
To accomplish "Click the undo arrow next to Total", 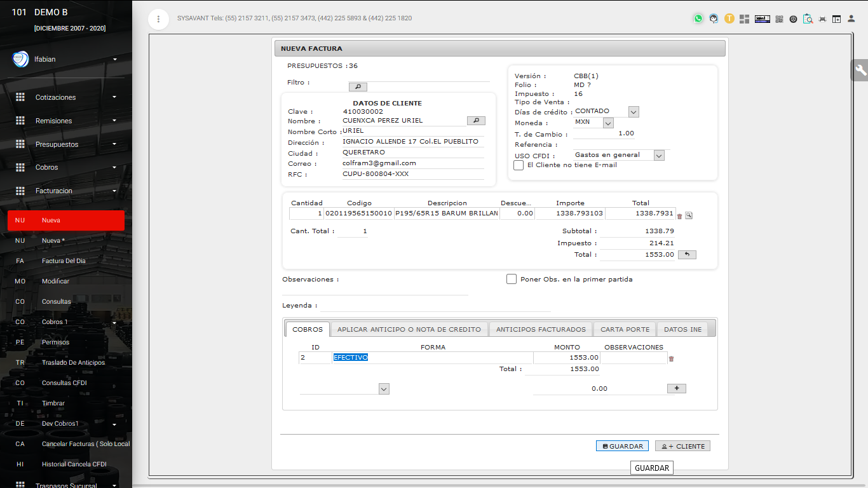I will tap(687, 254).
